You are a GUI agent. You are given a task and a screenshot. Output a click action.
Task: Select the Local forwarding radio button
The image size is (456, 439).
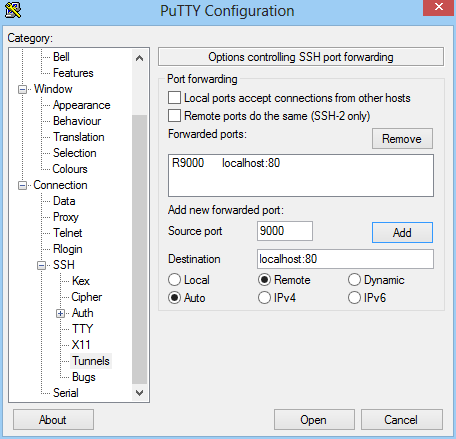tap(174, 280)
